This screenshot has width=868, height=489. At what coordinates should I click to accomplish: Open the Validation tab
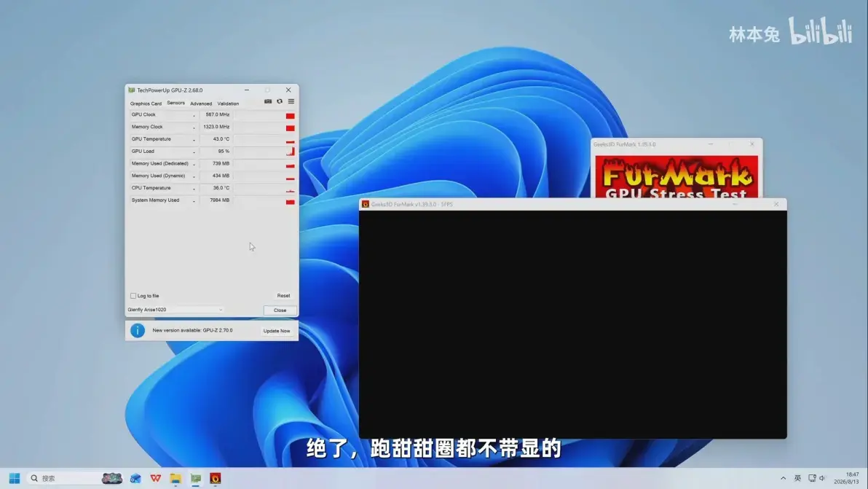point(228,103)
